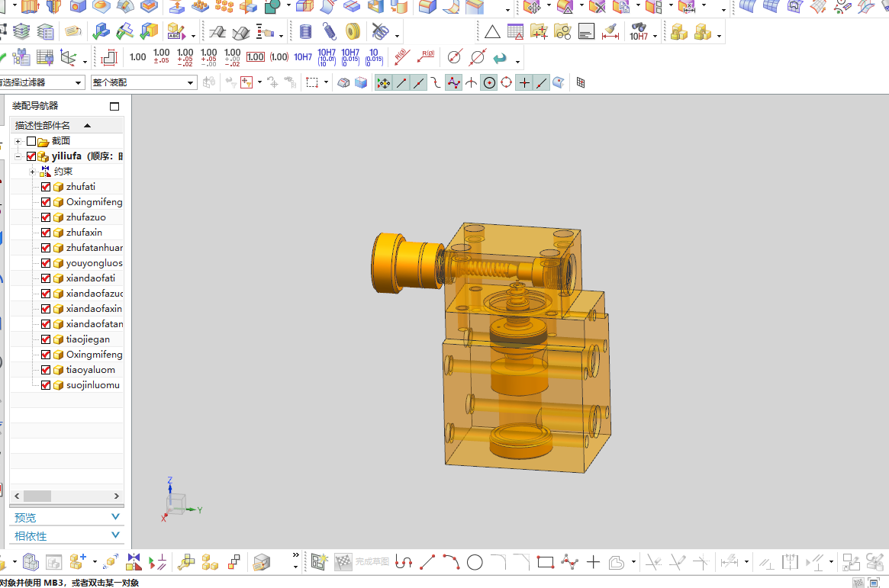This screenshot has height=588, width=889.
Task: Uncheck the zhufati component checkbox
Action: [46, 186]
